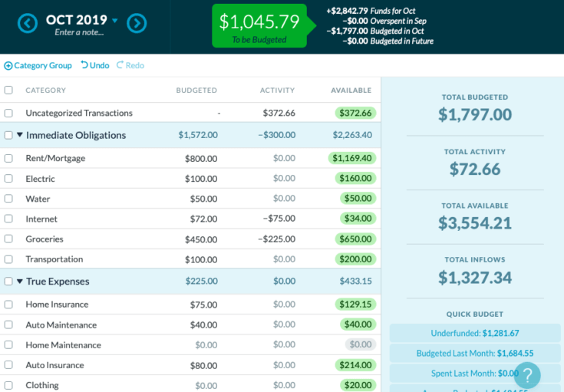Edit Internet budgeted $72.00
The width and height of the screenshot is (564, 392).
coord(203,219)
